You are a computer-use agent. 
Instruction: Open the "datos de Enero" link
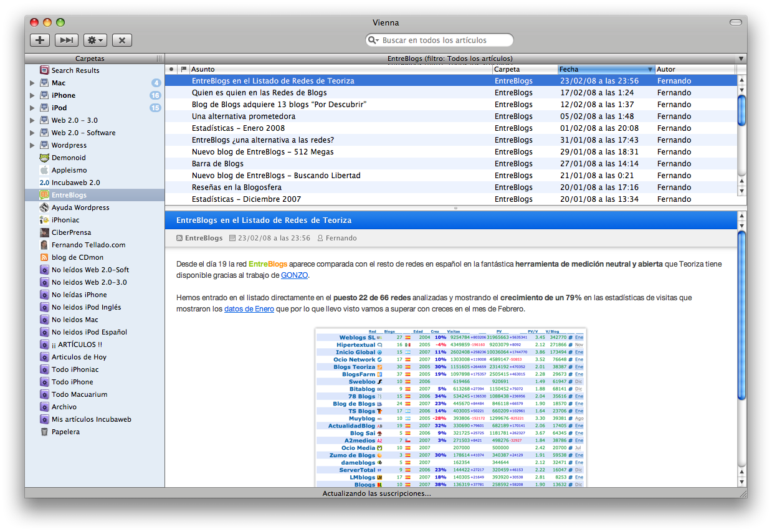tap(249, 308)
